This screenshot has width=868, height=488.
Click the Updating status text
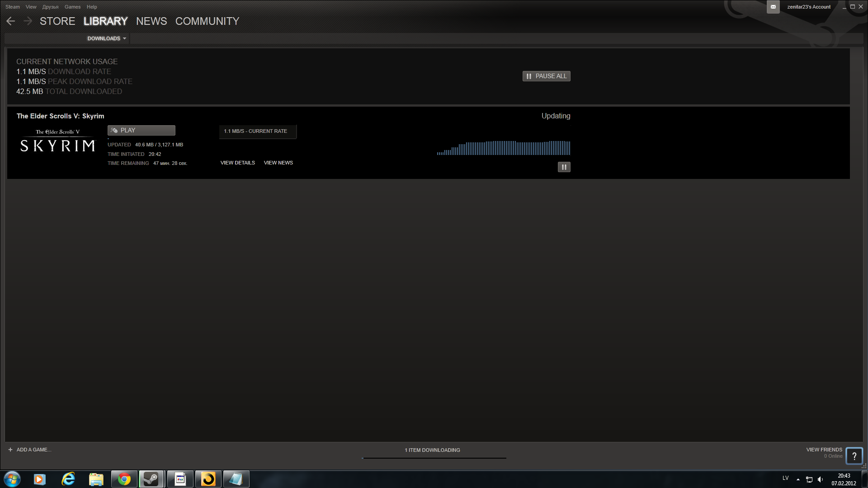point(556,116)
